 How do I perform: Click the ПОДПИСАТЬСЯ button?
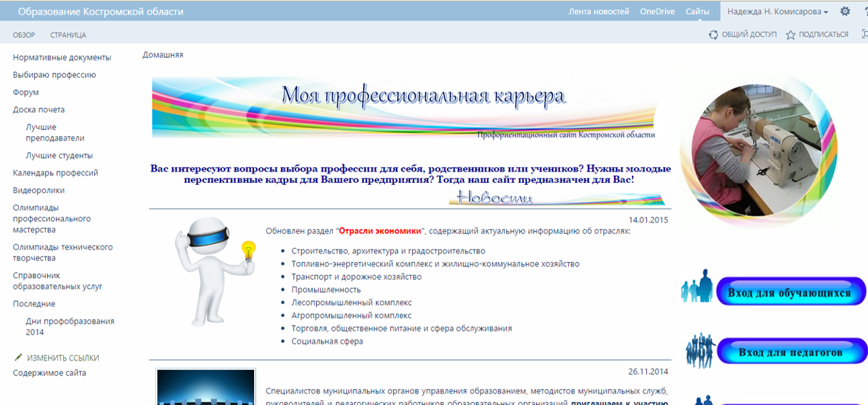[824, 34]
